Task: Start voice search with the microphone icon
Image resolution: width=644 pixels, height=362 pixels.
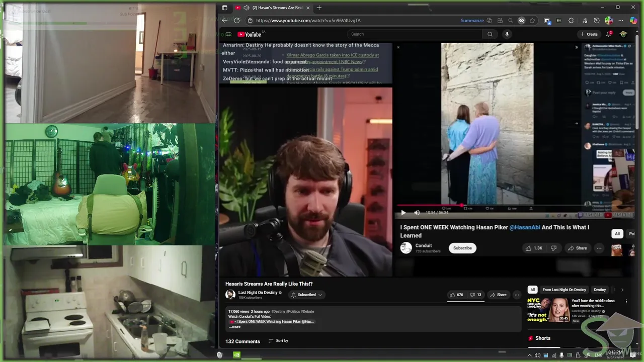Action: [x=507, y=34]
